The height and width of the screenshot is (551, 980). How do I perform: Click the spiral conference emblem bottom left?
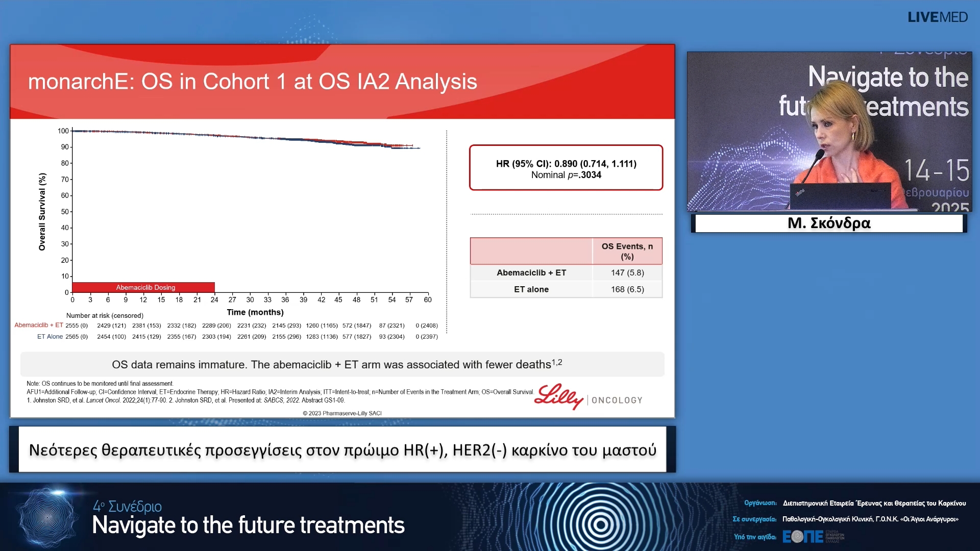click(x=47, y=517)
